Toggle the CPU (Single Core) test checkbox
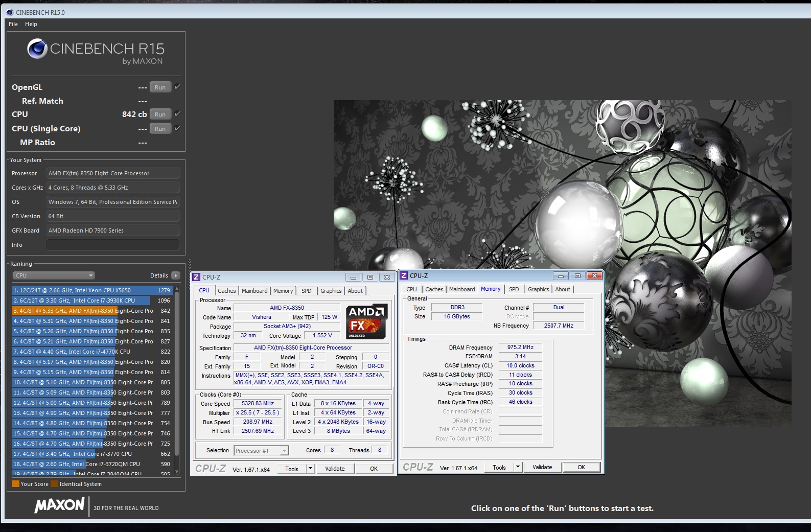Image resolution: width=811 pixels, height=532 pixels. click(177, 128)
